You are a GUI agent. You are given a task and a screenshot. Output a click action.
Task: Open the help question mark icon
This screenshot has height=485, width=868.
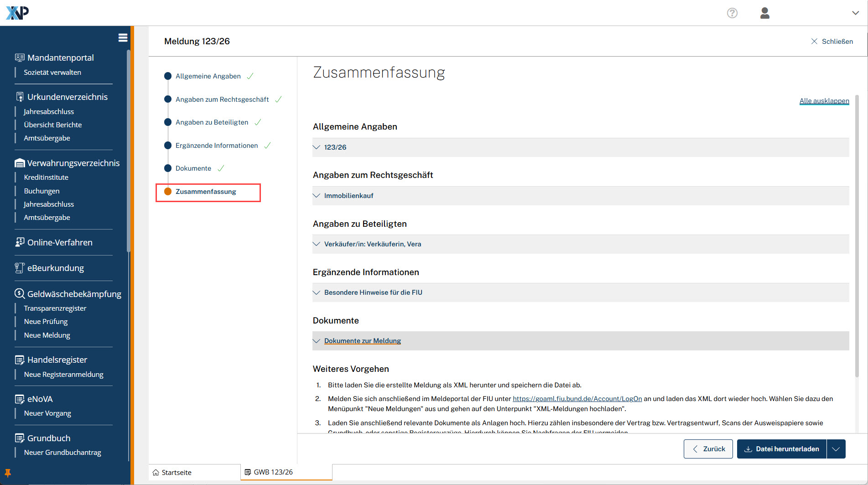(732, 13)
